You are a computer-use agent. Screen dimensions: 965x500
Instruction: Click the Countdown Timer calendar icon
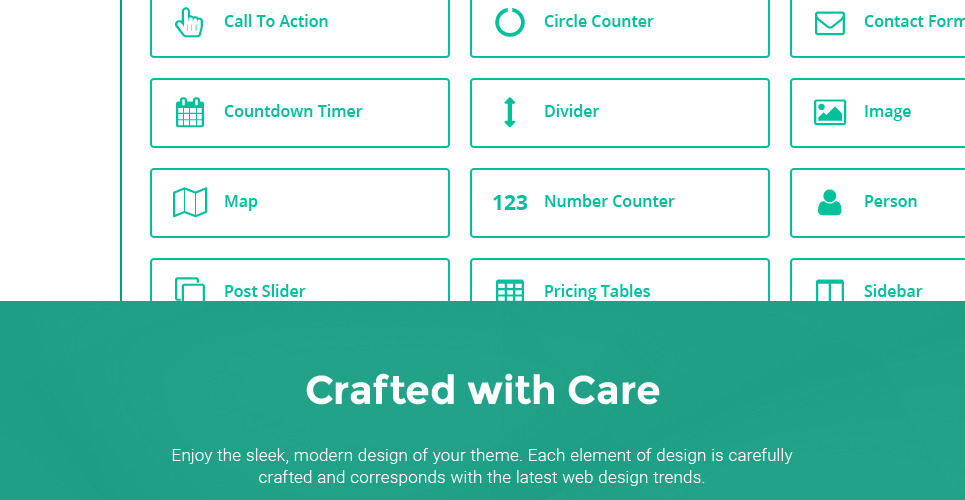(189, 112)
